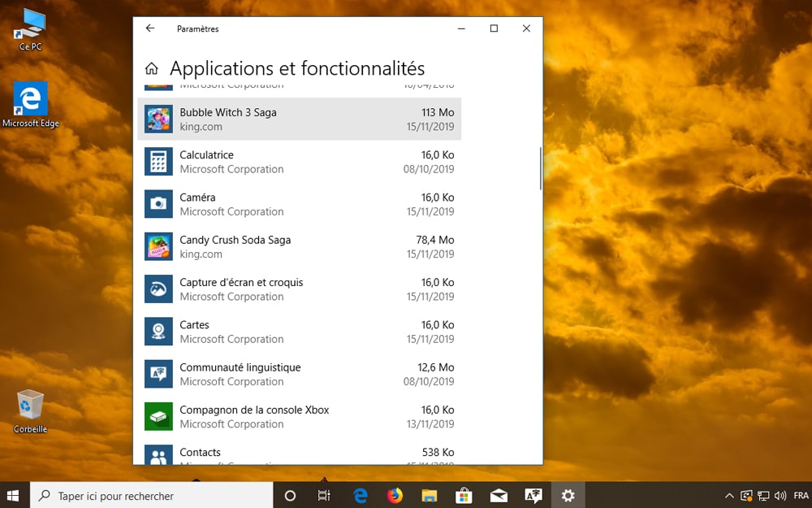Click 'king.com' publisher under Bubble Witch 3 Saga
The width and height of the screenshot is (812, 508).
pyautogui.click(x=201, y=127)
